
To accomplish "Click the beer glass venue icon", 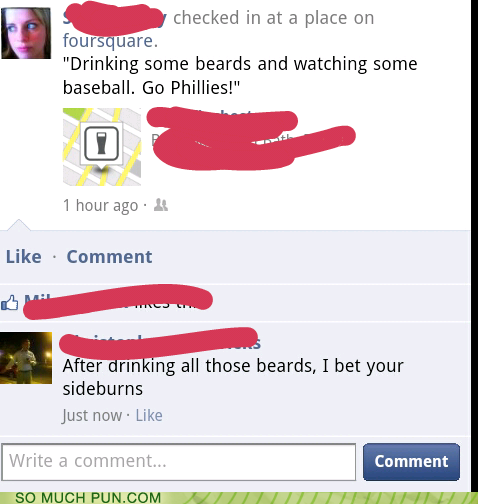I will pos(101,144).
